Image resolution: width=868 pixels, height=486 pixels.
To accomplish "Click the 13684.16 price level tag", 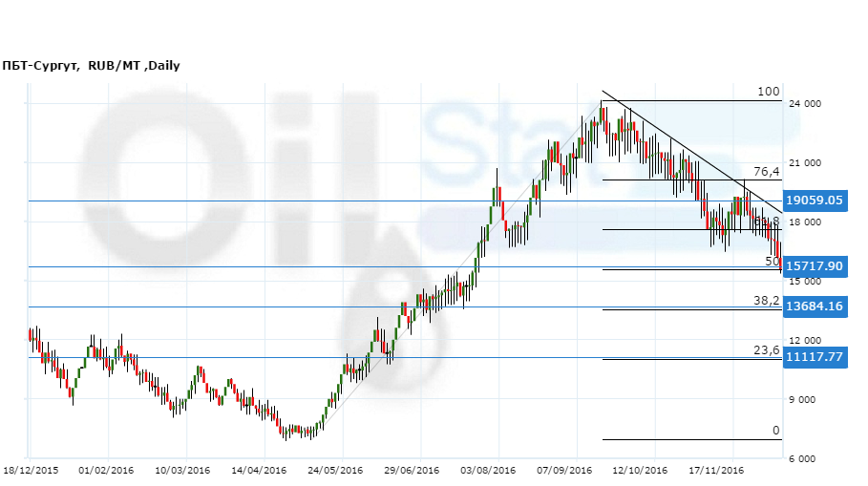I will 814,306.
